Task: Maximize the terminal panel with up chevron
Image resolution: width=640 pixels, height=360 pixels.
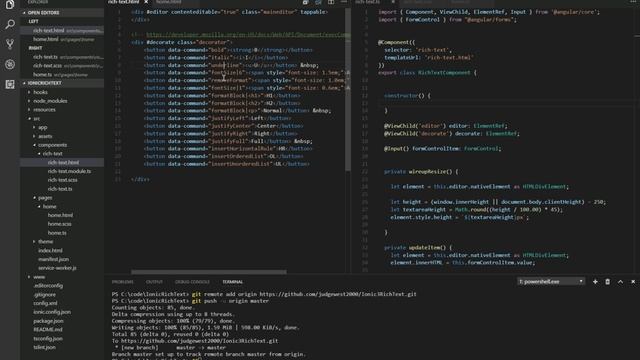Action: click(620, 282)
